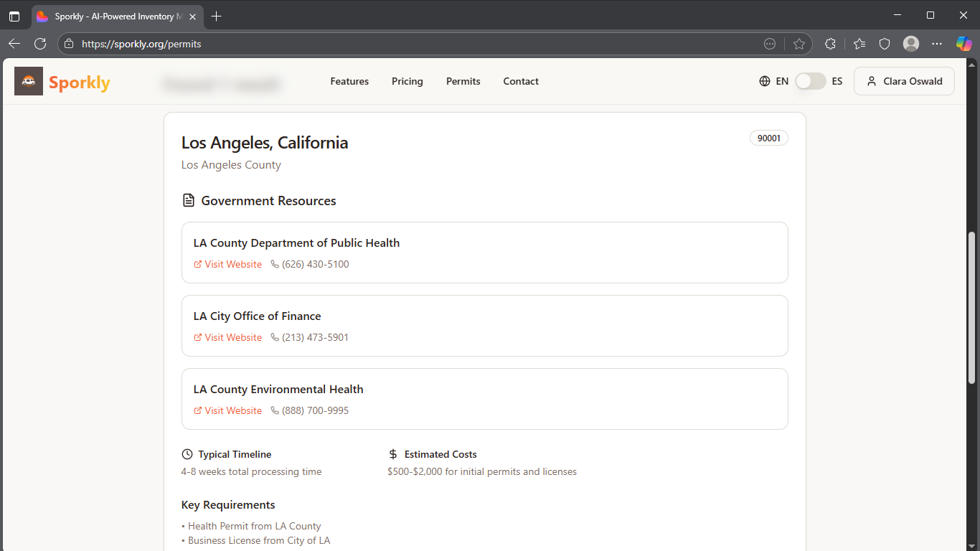This screenshot has height=551, width=980.
Task: Click the 4-8 weeks total processing time text
Action: point(251,471)
